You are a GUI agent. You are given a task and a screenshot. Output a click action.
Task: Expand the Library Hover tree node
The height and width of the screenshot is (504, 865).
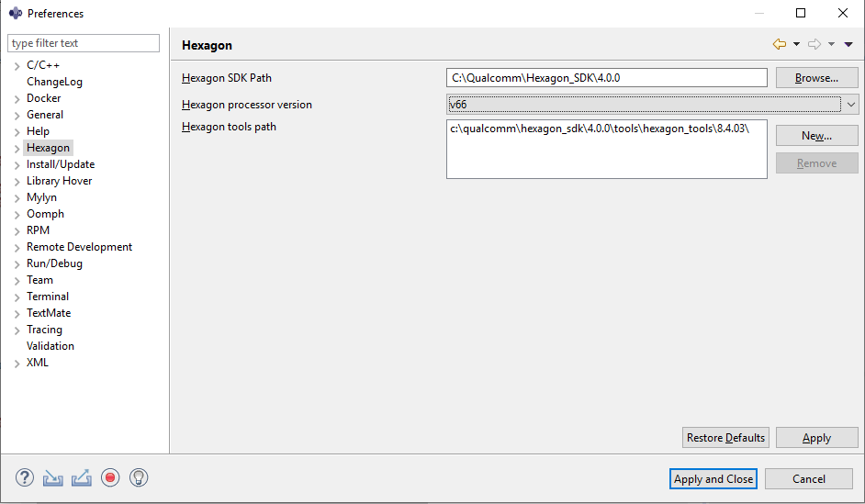[17, 182]
